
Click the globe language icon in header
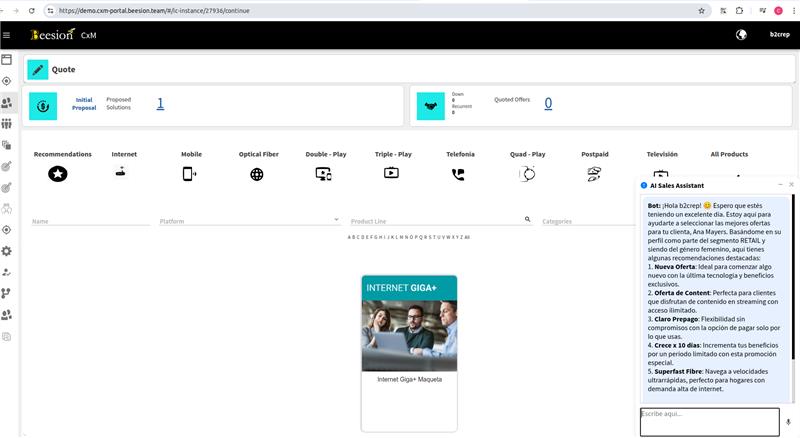tap(741, 35)
